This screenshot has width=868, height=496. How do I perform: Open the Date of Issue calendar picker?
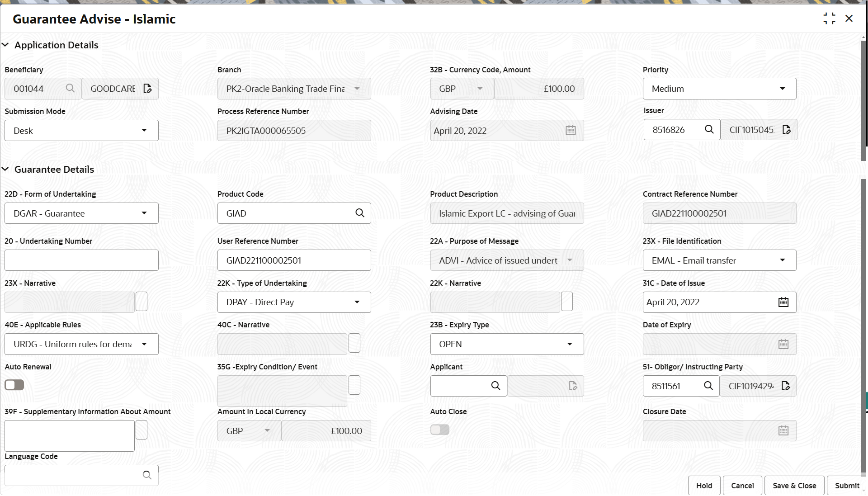[783, 302]
